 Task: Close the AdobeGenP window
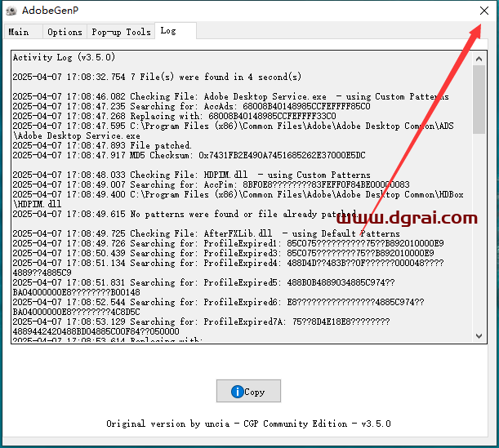click(x=484, y=11)
